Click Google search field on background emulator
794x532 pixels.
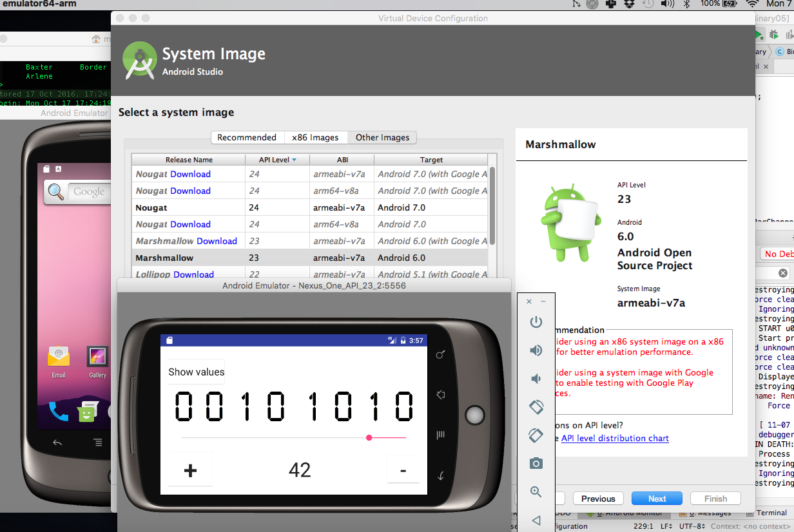point(88,191)
